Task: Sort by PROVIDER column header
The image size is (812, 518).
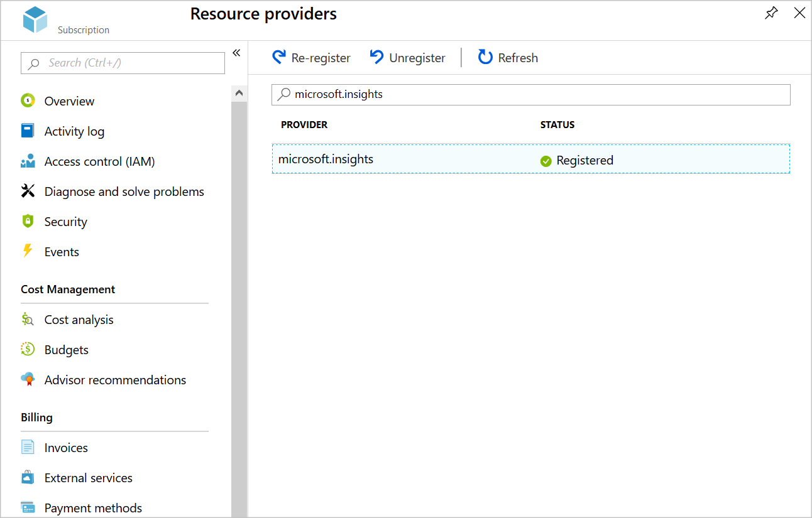Action: [304, 125]
